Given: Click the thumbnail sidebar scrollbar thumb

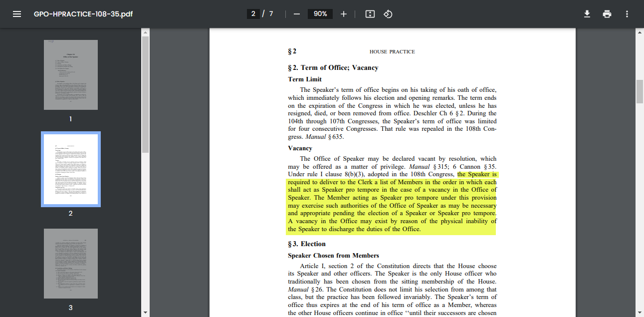Looking at the screenshot, I should [x=146, y=94].
